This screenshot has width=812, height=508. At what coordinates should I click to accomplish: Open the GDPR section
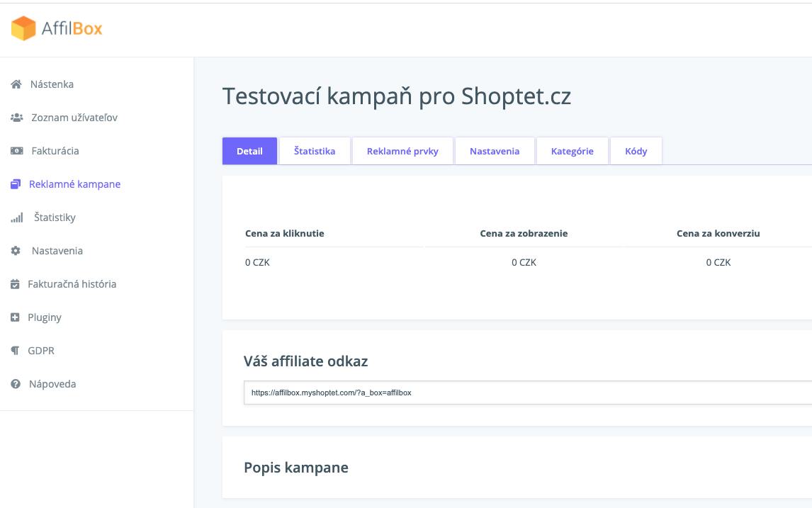click(41, 351)
